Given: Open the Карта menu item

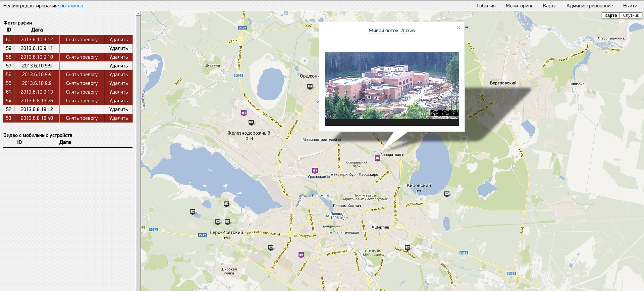Looking at the screenshot, I should [x=549, y=6].
